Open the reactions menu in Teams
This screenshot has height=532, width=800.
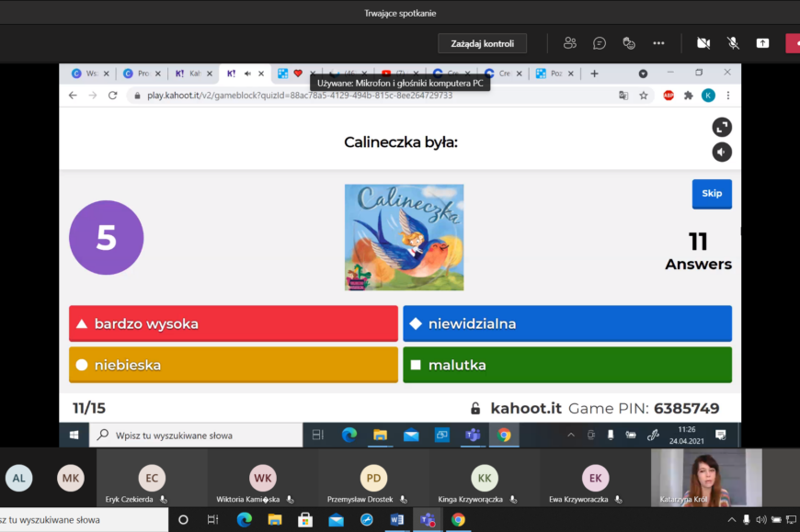tap(629, 43)
